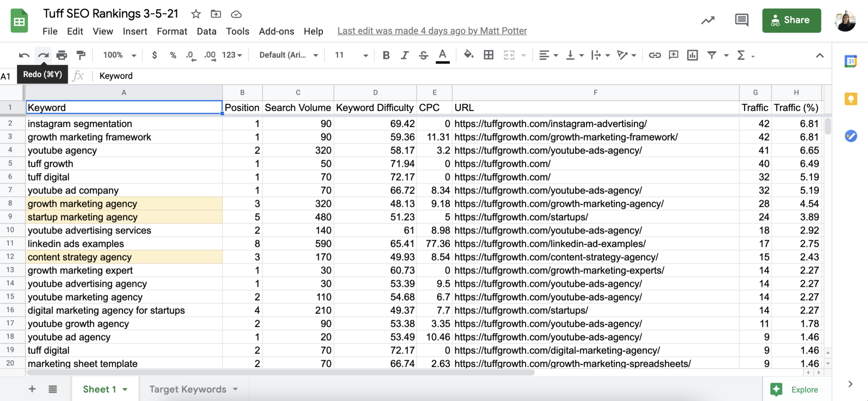Open the text color picker

tap(442, 55)
